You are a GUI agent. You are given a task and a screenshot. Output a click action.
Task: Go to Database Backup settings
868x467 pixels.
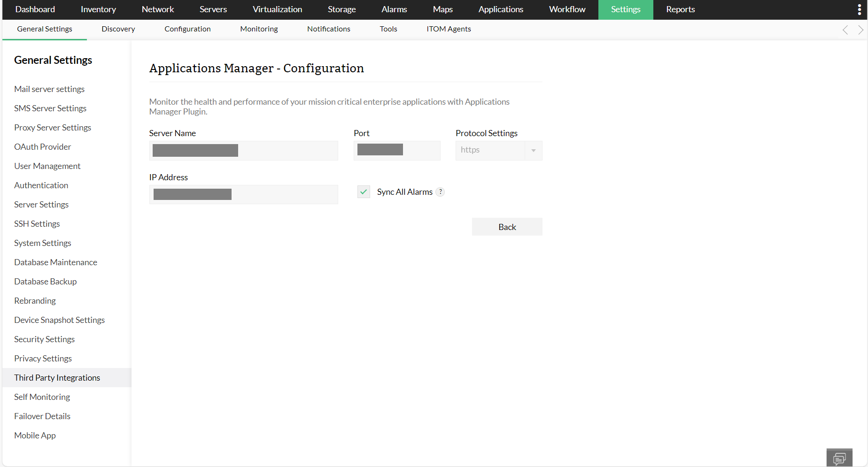coord(46,282)
